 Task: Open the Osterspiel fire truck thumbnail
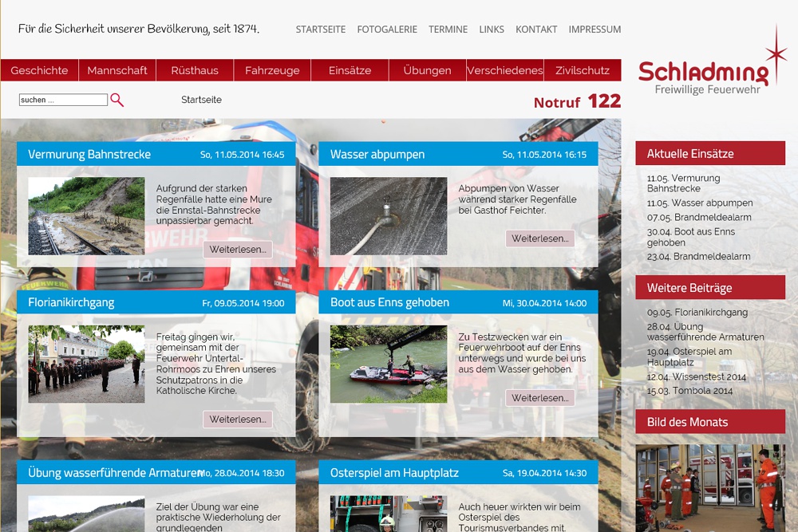[x=389, y=514]
